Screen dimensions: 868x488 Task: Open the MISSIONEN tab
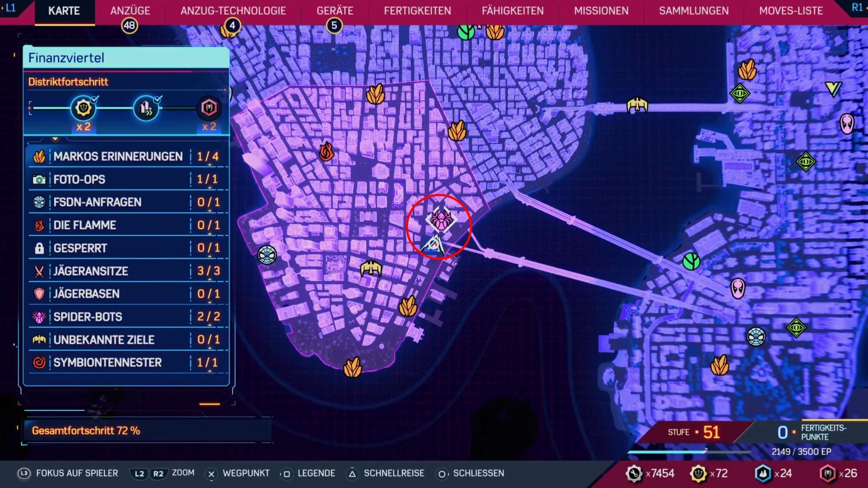[x=601, y=11]
